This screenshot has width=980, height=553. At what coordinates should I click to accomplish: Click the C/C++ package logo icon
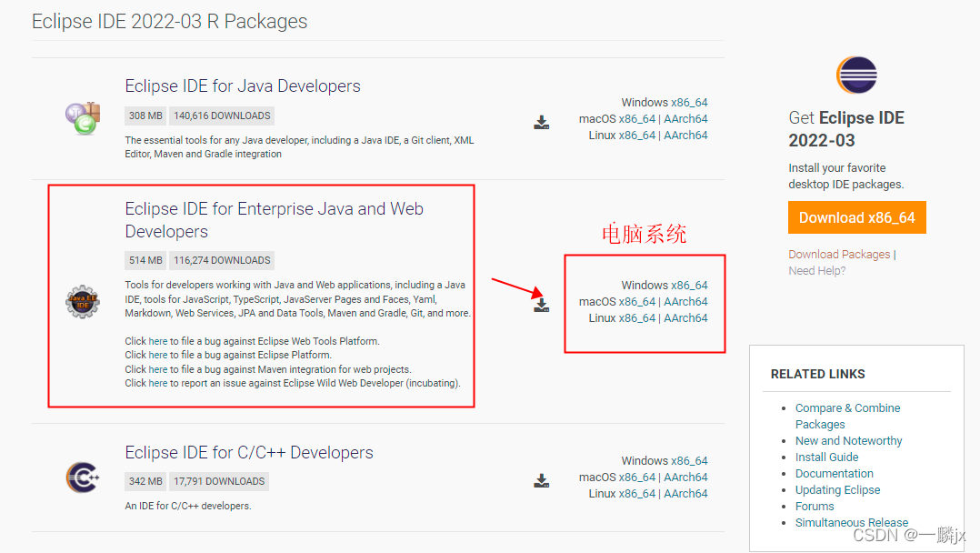pyautogui.click(x=83, y=478)
